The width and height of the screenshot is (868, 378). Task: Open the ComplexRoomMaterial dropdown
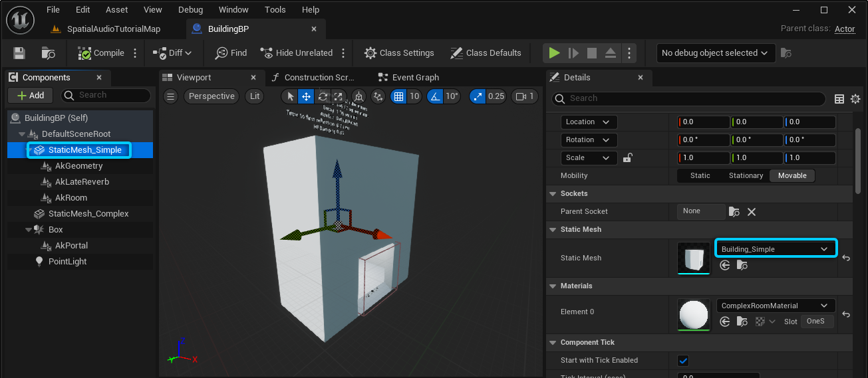tap(775, 306)
